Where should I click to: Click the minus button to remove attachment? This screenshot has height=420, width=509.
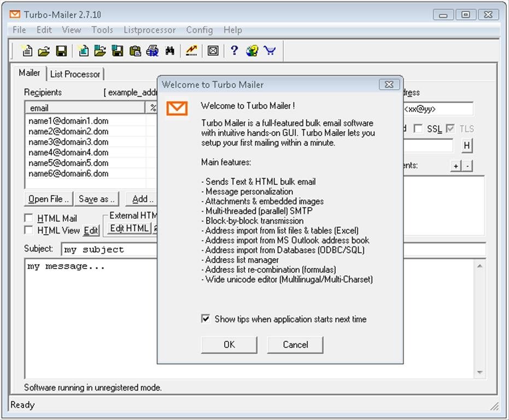[467, 166]
